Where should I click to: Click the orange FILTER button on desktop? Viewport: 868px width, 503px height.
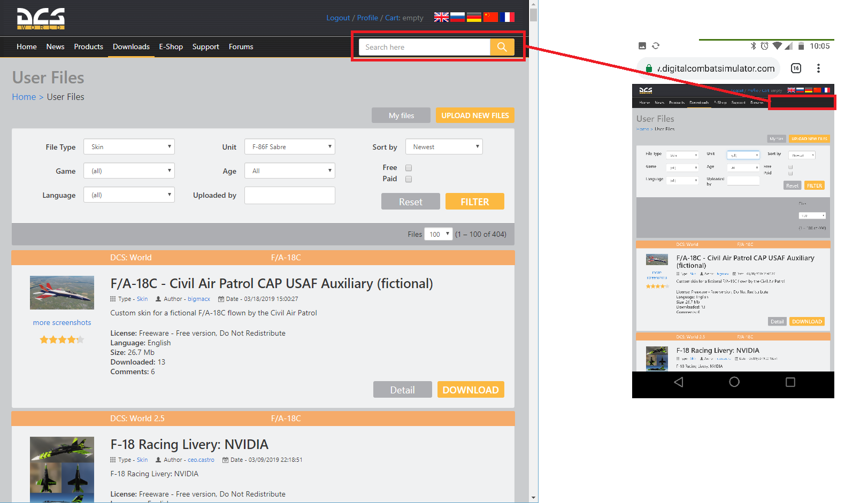click(475, 202)
